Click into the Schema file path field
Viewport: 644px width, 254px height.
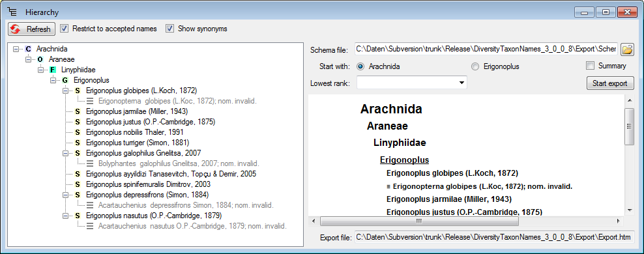[486, 49]
